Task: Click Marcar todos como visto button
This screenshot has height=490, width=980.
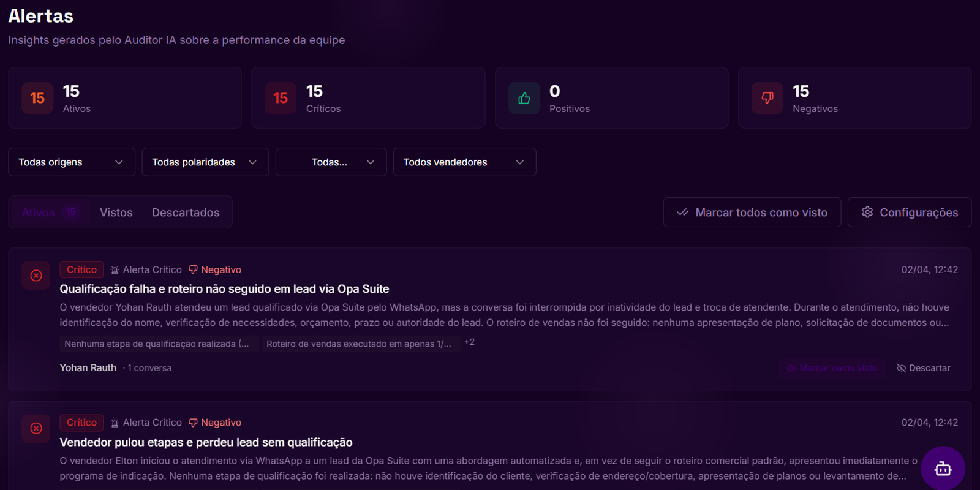Action: click(x=752, y=213)
